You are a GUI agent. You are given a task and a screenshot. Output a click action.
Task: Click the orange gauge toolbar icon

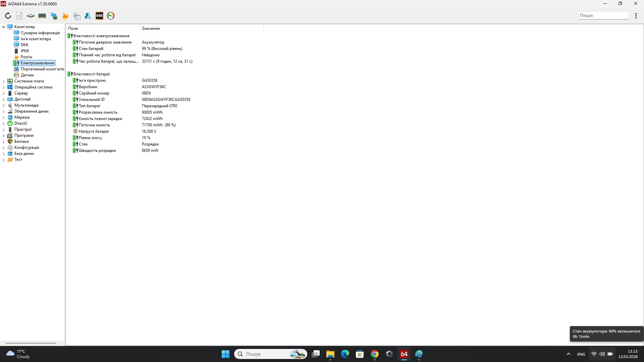click(x=111, y=16)
